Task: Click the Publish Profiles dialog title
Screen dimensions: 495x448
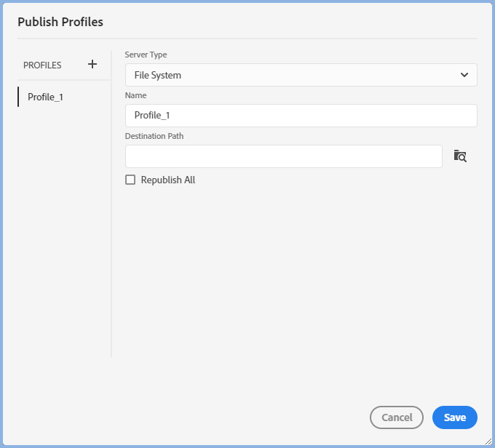Action: click(60, 22)
